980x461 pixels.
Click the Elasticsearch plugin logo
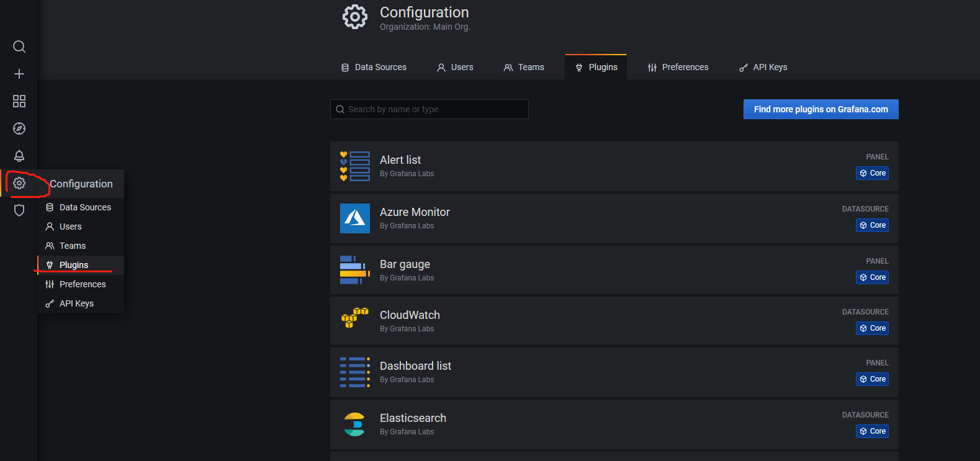[354, 424]
